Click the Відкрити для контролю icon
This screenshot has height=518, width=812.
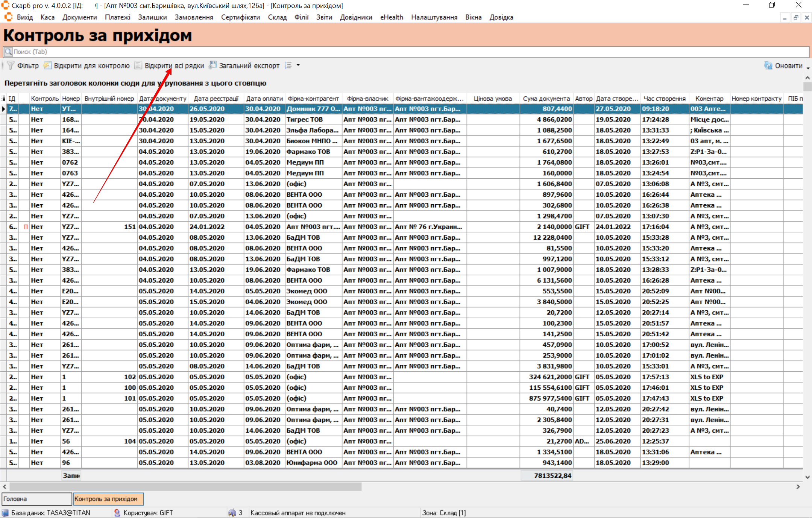click(x=47, y=65)
